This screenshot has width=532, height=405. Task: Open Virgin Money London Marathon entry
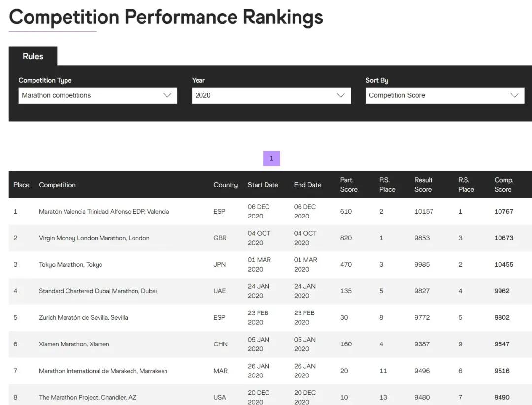coord(94,238)
